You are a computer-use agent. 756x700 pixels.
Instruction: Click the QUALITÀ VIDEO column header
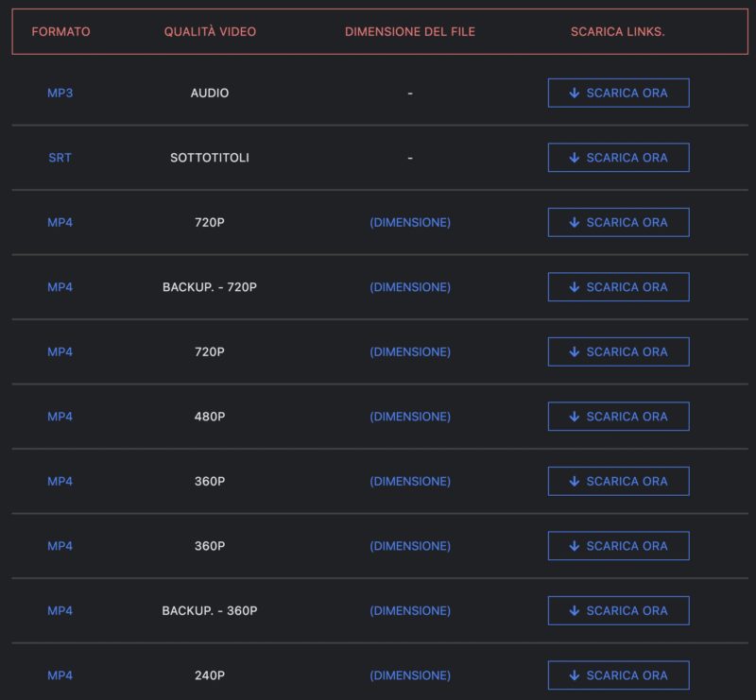click(210, 32)
